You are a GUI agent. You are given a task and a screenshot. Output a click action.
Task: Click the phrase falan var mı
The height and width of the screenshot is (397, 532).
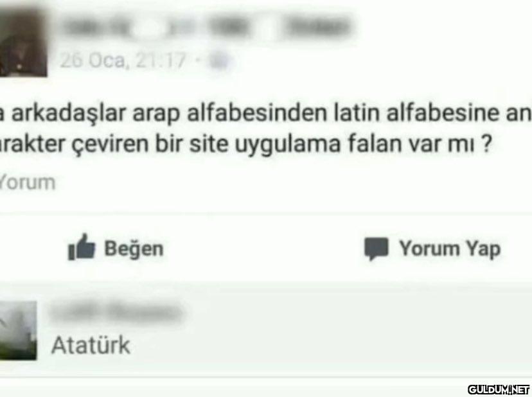pos(411,143)
